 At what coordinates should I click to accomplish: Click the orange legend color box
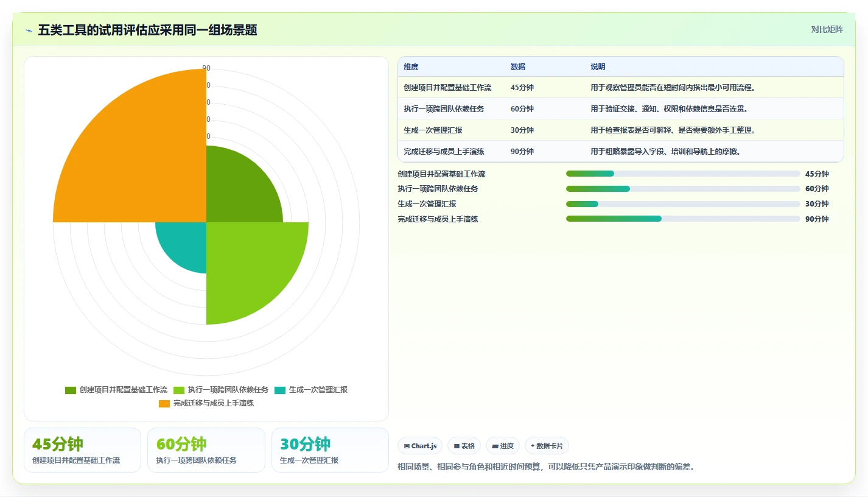click(164, 403)
